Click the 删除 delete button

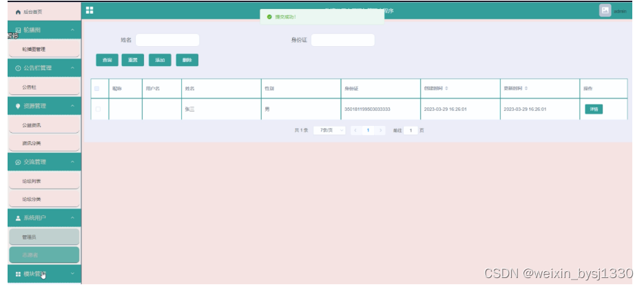pyautogui.click(x=187, y=60)
